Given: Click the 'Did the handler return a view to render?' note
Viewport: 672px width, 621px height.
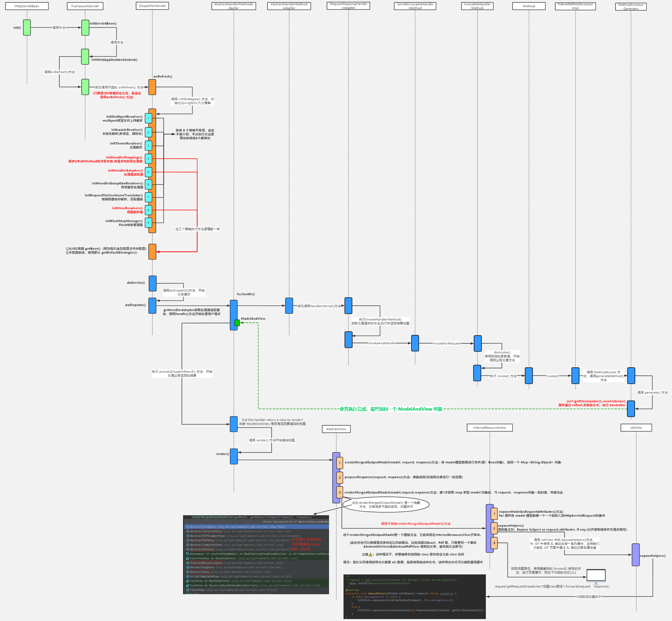Looking at the screenshot, I should click(x=272, y=422).
